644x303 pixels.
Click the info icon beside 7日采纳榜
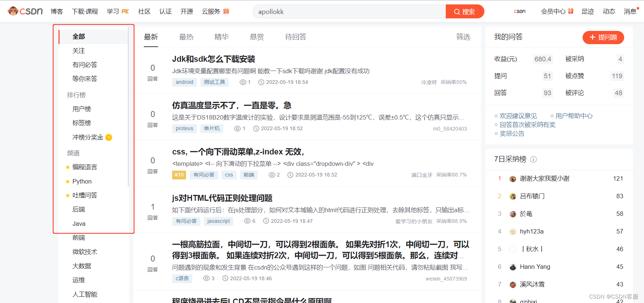tap(533, 159)
